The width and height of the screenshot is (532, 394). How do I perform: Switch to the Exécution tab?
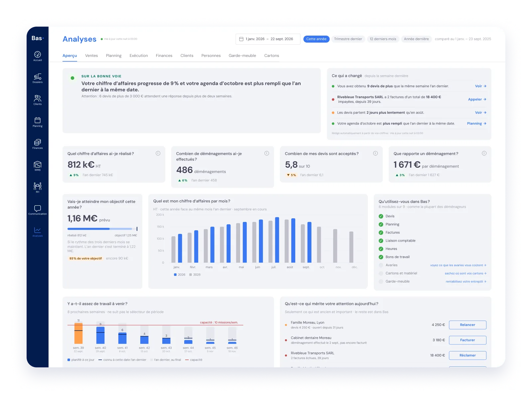(139, 56)
